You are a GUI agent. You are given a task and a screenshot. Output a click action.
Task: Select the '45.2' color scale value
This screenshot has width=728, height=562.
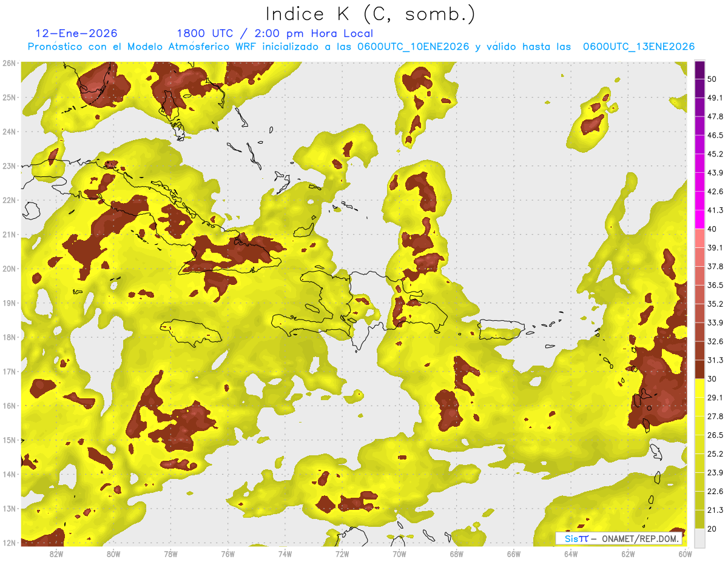716,154
